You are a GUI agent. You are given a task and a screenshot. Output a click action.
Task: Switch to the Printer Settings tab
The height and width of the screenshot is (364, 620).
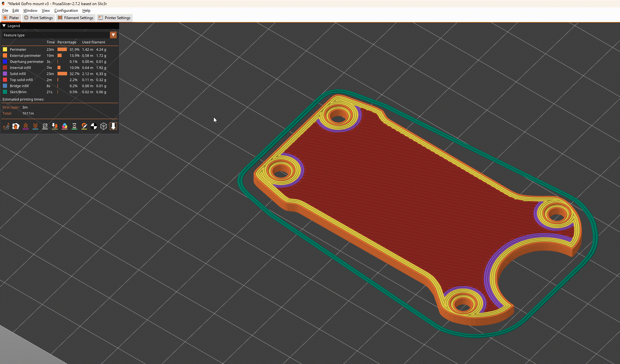click(114, 18)
